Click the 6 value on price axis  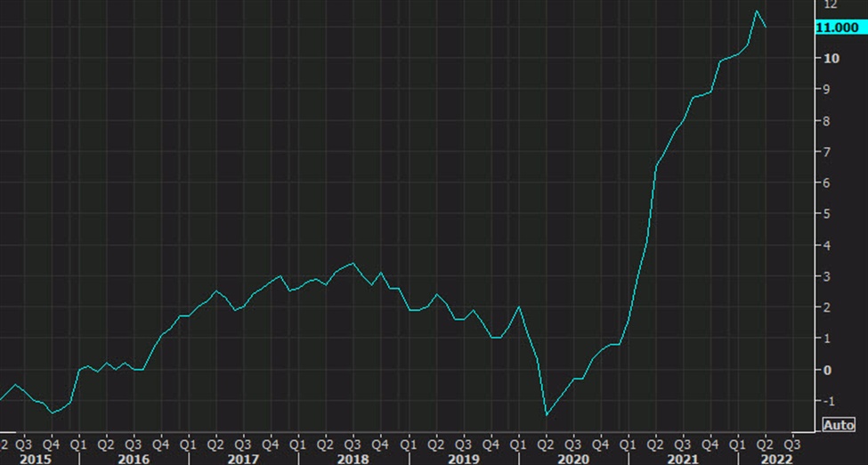click(x=828, y=183)
